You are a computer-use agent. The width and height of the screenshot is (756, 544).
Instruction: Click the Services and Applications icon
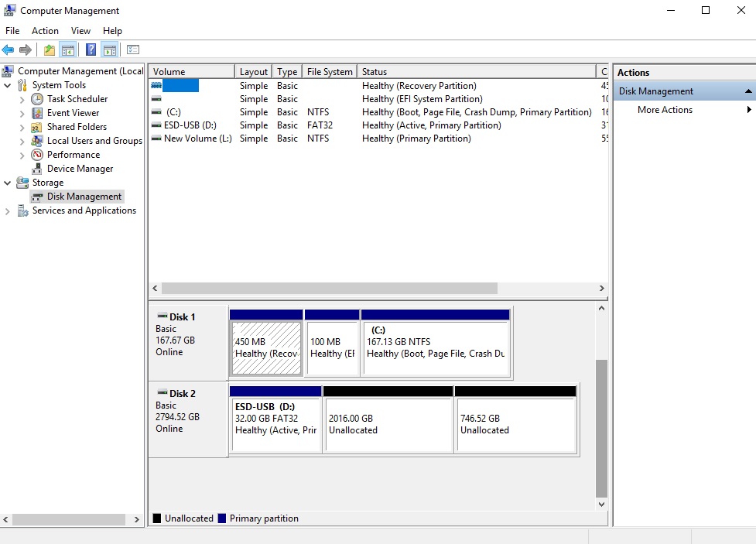[22, 210]
